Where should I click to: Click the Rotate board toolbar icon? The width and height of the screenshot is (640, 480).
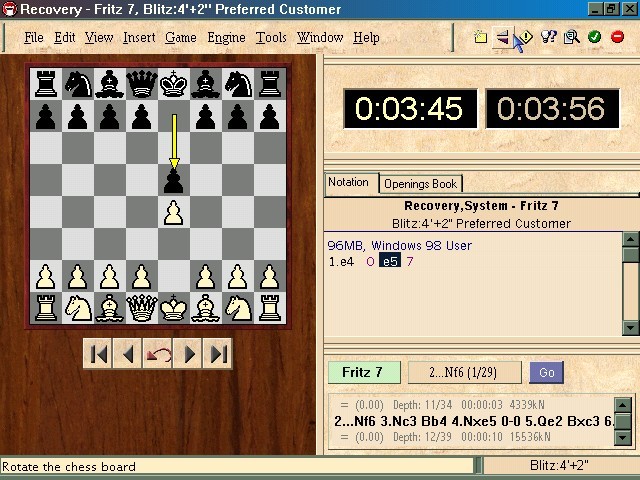(502, 37)
